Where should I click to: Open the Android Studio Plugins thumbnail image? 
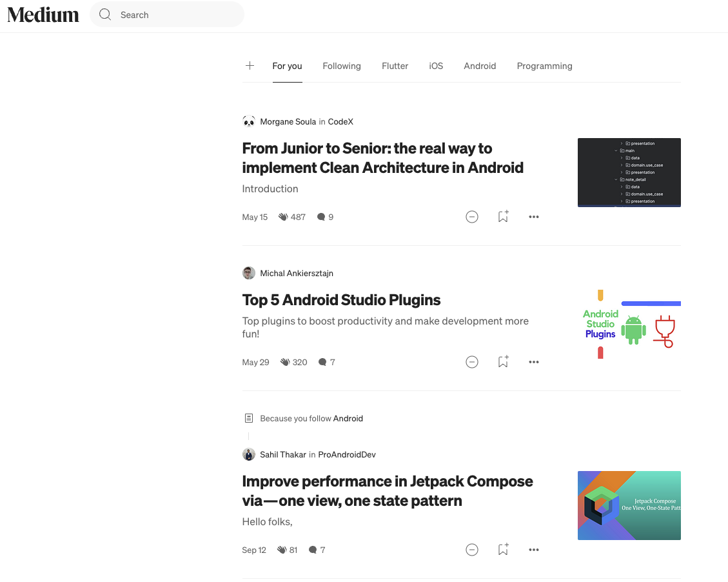(x=629, y=324)
